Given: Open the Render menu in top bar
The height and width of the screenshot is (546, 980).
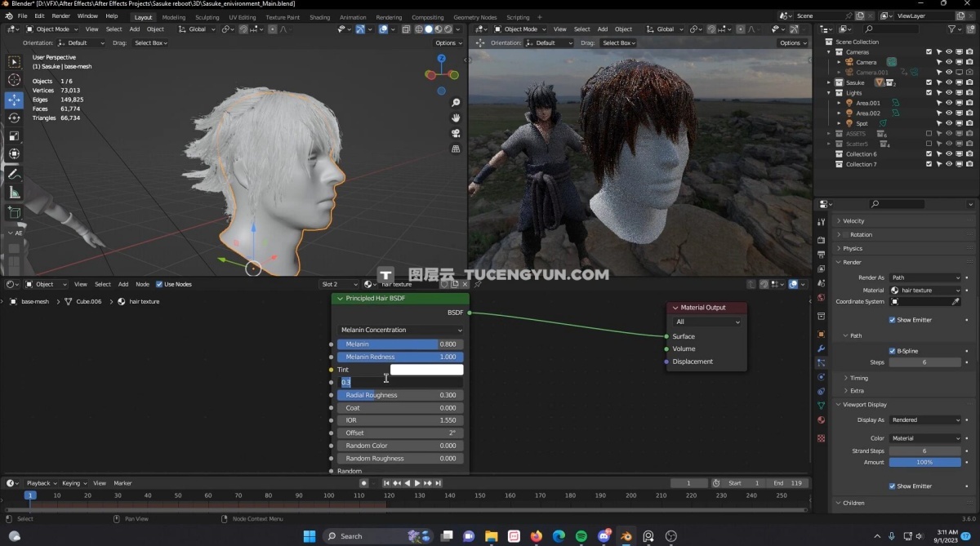Looking at the screenshot, I should [x=61, y=16].
